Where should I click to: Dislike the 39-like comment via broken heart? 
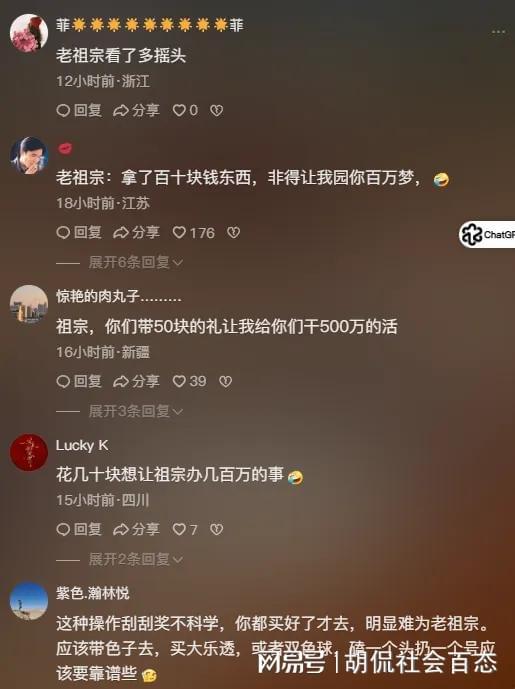coord(225,381)
